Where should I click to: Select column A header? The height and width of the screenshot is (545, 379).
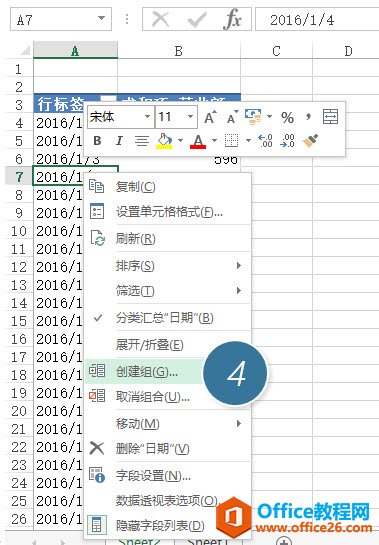tap(75, 50)
